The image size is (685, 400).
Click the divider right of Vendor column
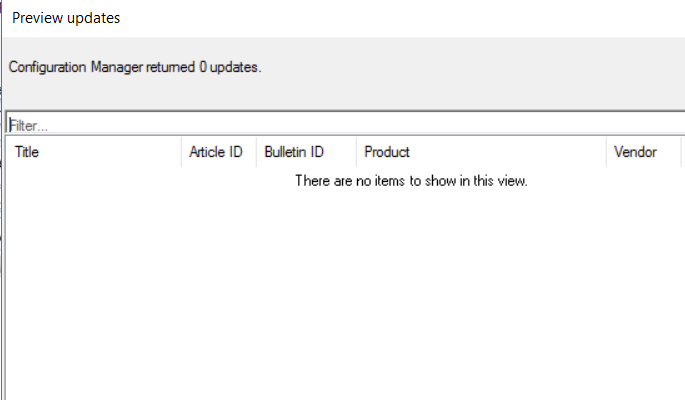coord(681,152)
